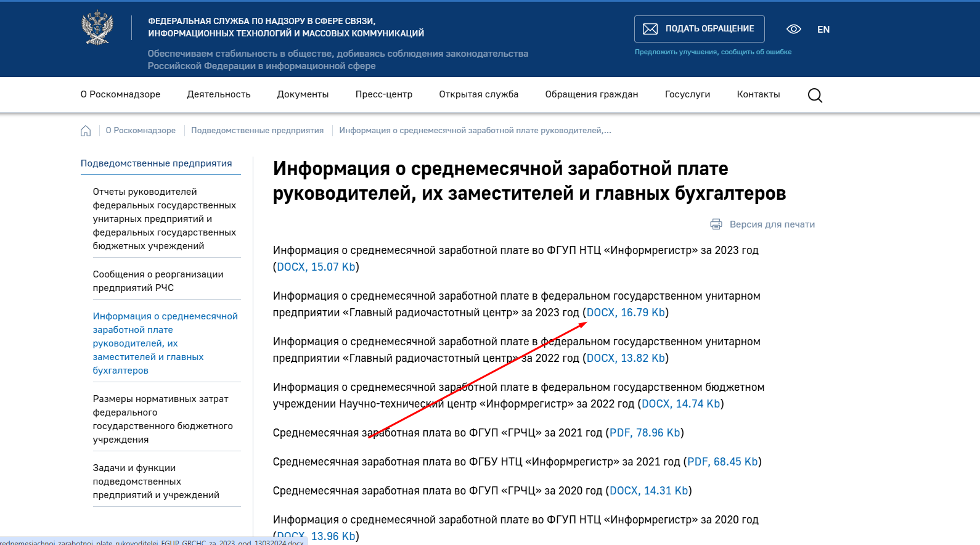The image size is (980, 545).
Task: Download DOCX 14.74 Kb file
Action: click(681, 404)
